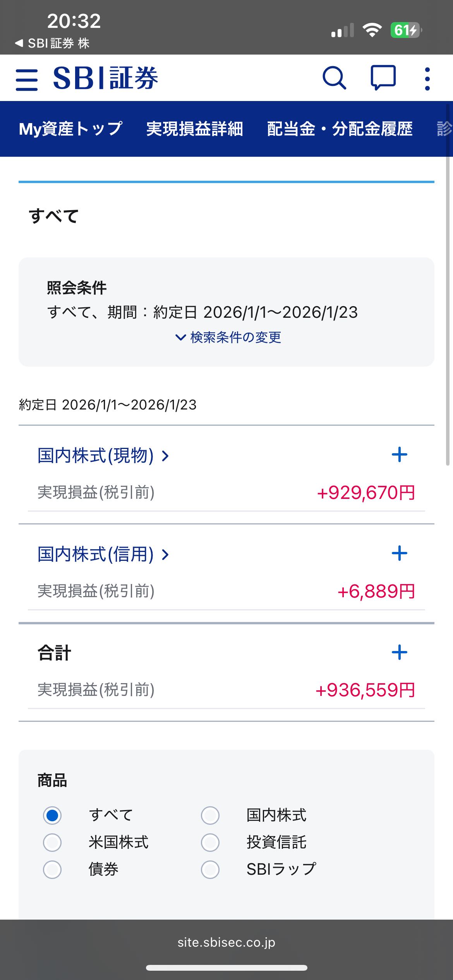Go back to SBI証券 株 app
The height and width of the screenshot is (980, 453).
click(x=52, y=43)
